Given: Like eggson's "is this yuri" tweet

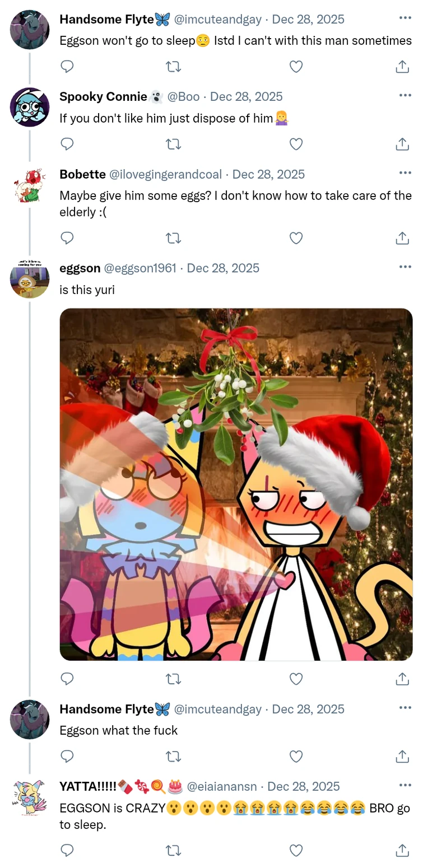Looking at the screenshot, I should pyautogui.click(x=296, y=679).
